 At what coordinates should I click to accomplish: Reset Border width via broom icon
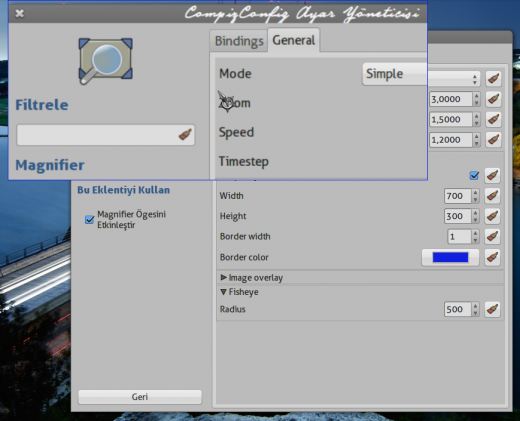click(492, 236)
